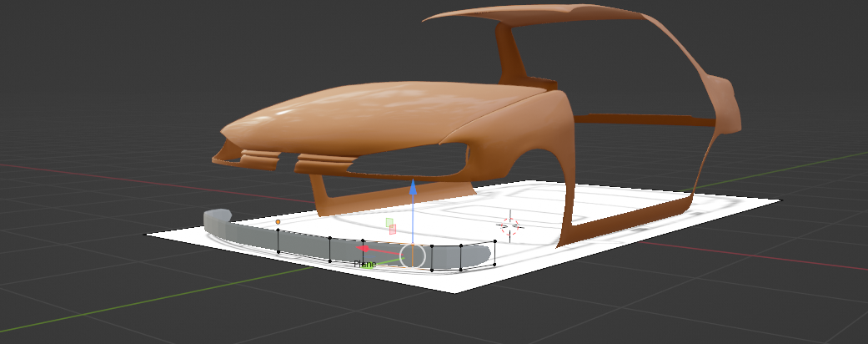Screen dimensions: 868x344
Task: Click the "Plane" object label
Action: [365, 264]
